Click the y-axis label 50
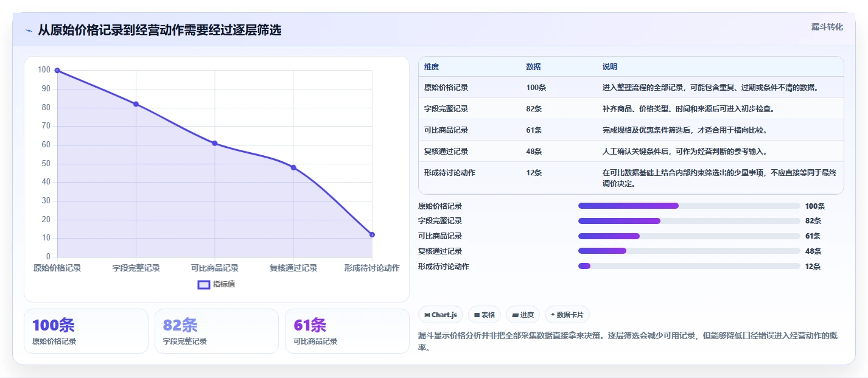The width and height of the screenshot is (868, 378). [x=46, y=164]
